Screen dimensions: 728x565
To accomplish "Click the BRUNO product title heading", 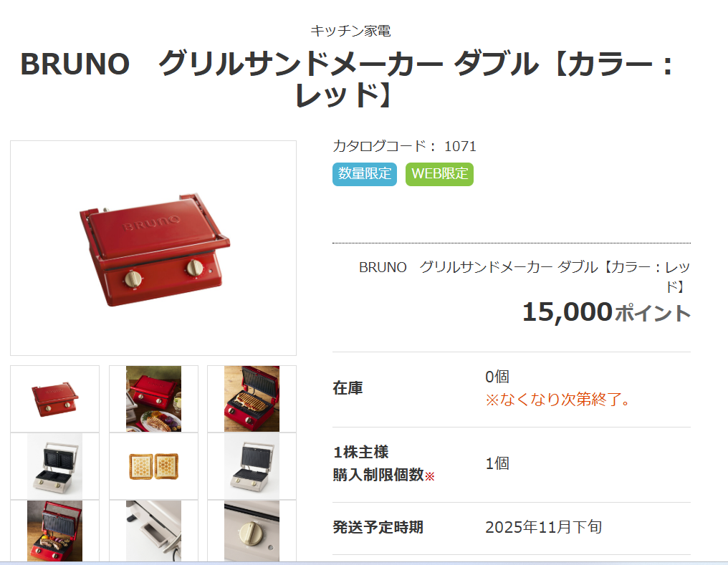I will pyautogui.click(x=346, y=79).
